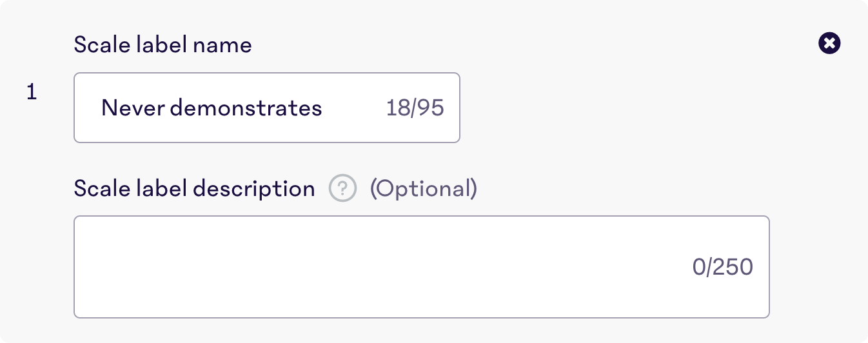Click inside the Scale label description textarea
The height and width of the screenshot is (343, 868).
(x=422, y=267)
